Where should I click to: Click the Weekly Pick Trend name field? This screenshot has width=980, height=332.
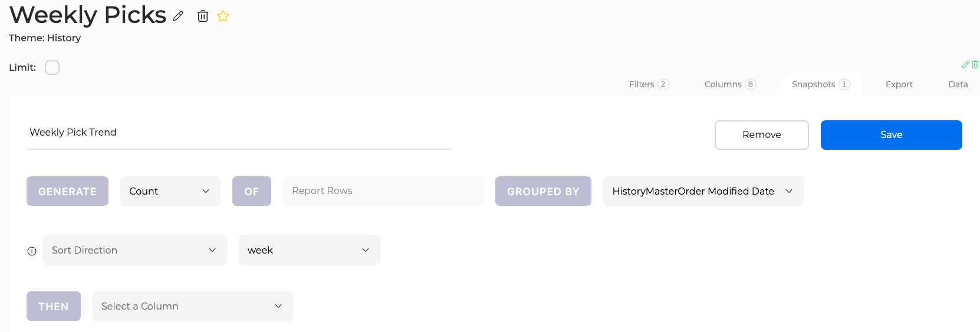(239, 133)
